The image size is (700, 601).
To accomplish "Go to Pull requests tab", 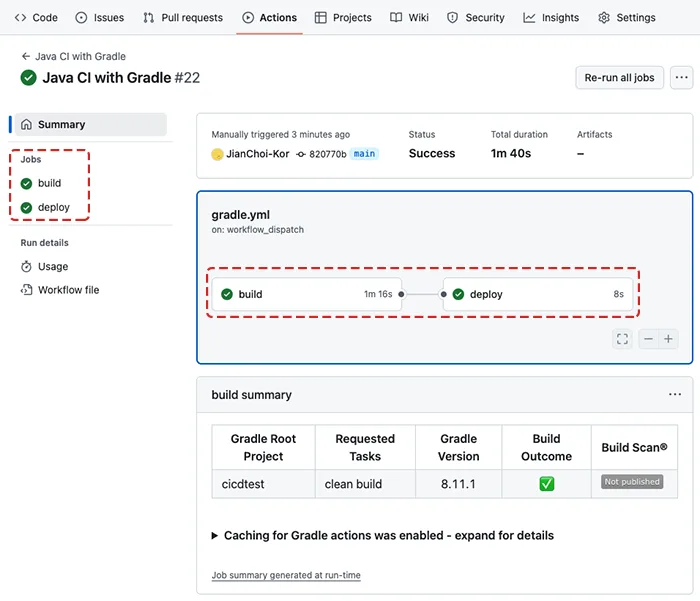I will 183,17.
